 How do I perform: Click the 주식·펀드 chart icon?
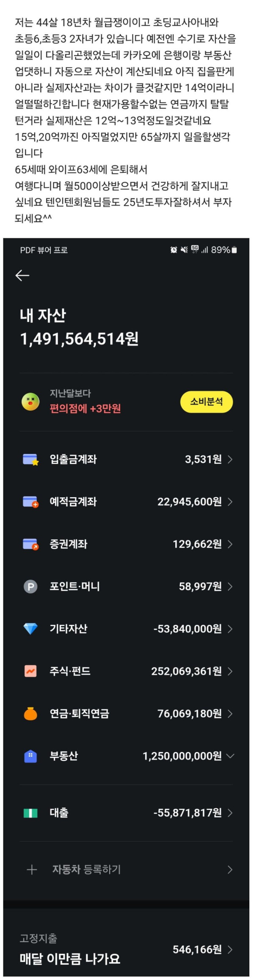[30, 671]
